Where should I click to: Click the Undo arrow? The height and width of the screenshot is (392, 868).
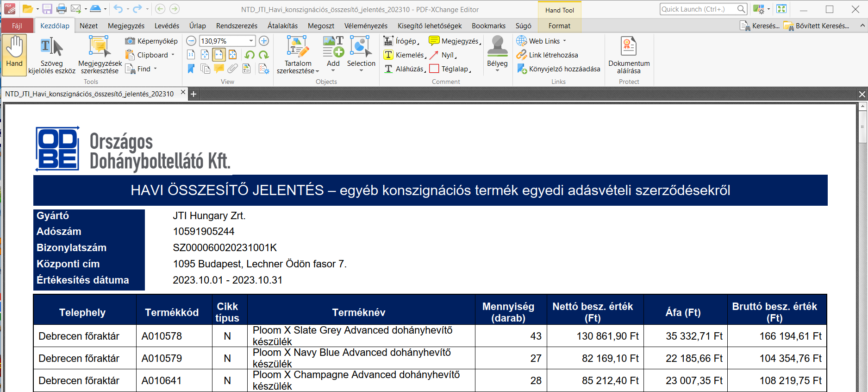[119, 9]
